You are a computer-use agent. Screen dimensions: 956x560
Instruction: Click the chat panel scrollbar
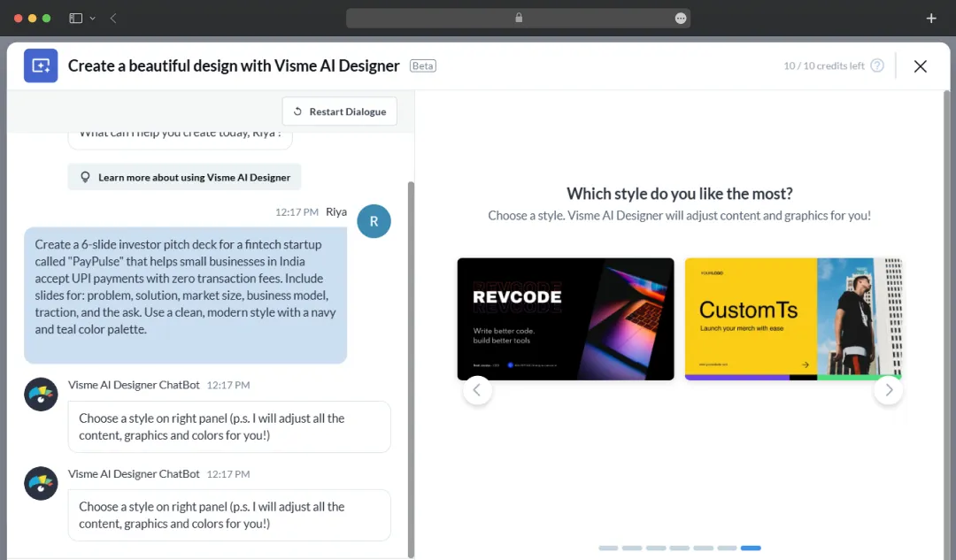[411, 369]
